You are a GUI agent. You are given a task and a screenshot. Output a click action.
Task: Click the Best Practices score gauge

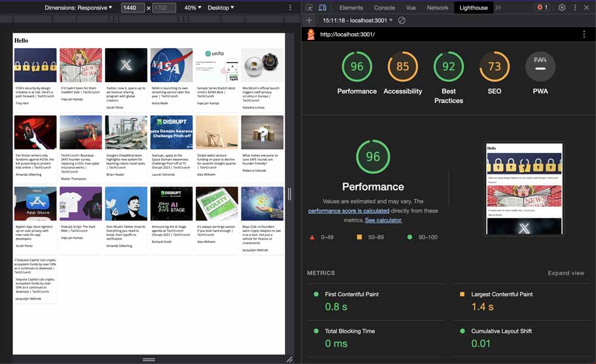[x=448, y=66]
